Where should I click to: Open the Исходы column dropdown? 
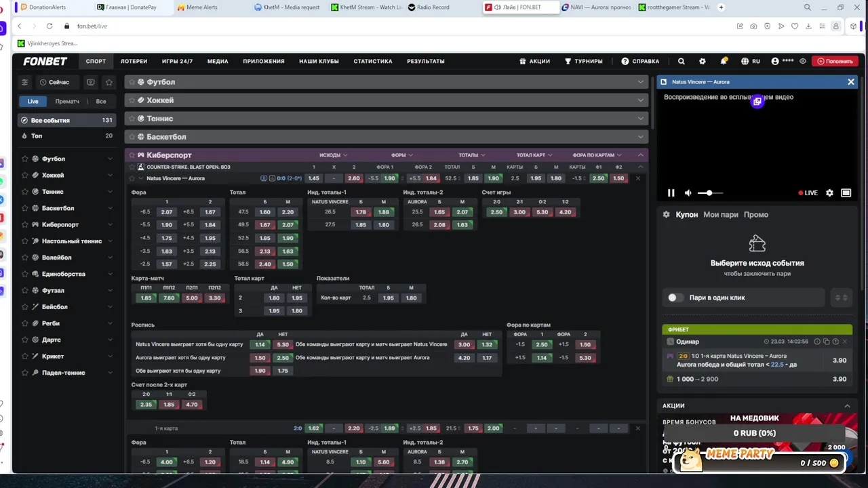click(x=332, y=155)
